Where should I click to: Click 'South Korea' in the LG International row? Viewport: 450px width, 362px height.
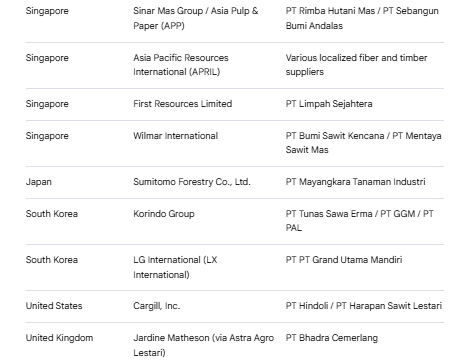52,260
